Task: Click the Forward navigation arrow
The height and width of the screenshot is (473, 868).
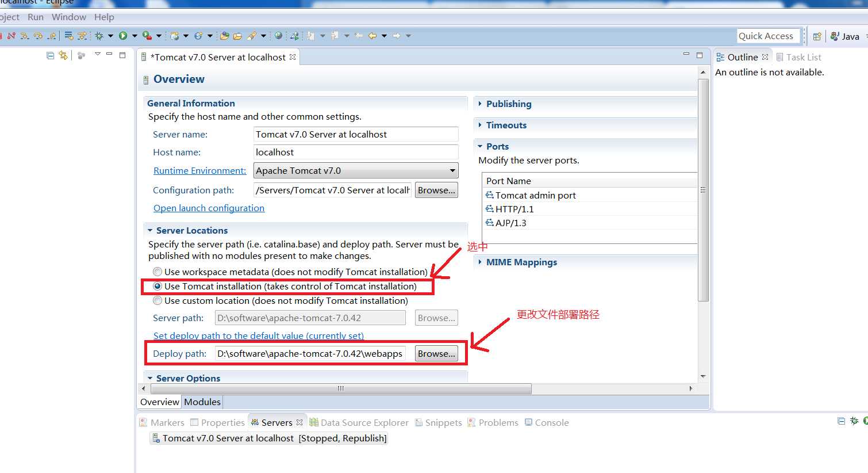Action: click(x=397, y=36)
